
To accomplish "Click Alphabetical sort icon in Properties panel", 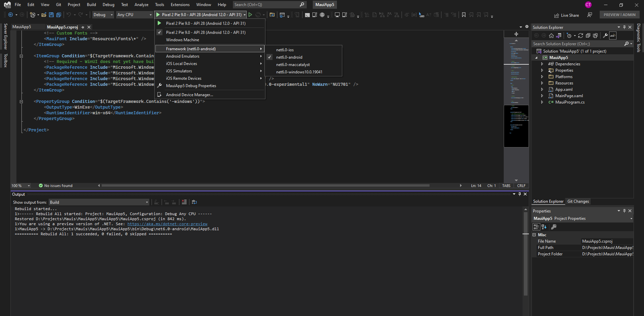I will 544,227.
